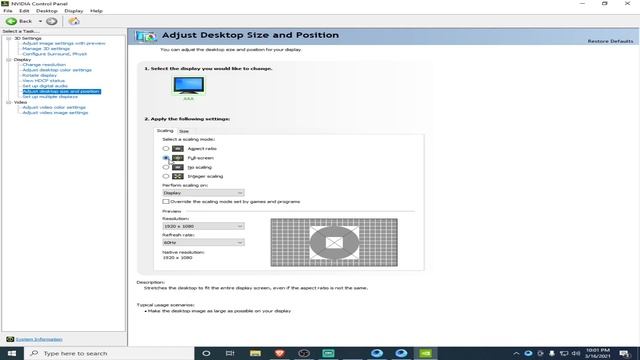Click the System Information link
Image resolution: width=640 pixels, height=360 pixels.
tap(39, 339)
